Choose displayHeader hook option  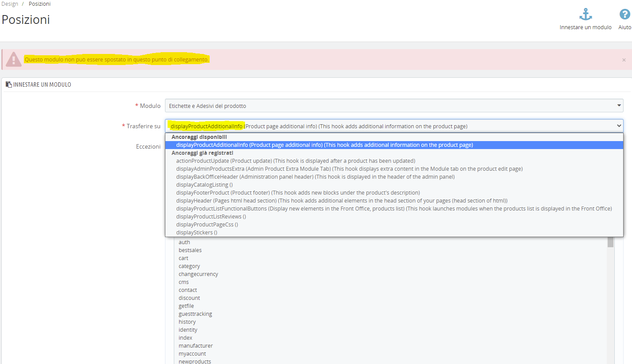(394, 201)
